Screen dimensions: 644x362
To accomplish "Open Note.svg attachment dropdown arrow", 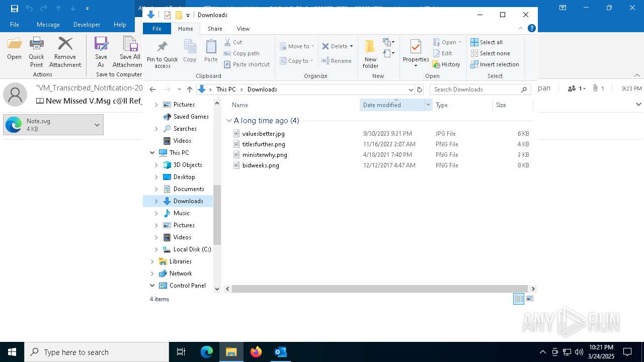I will pyautogui.click(x=97, y=125).
